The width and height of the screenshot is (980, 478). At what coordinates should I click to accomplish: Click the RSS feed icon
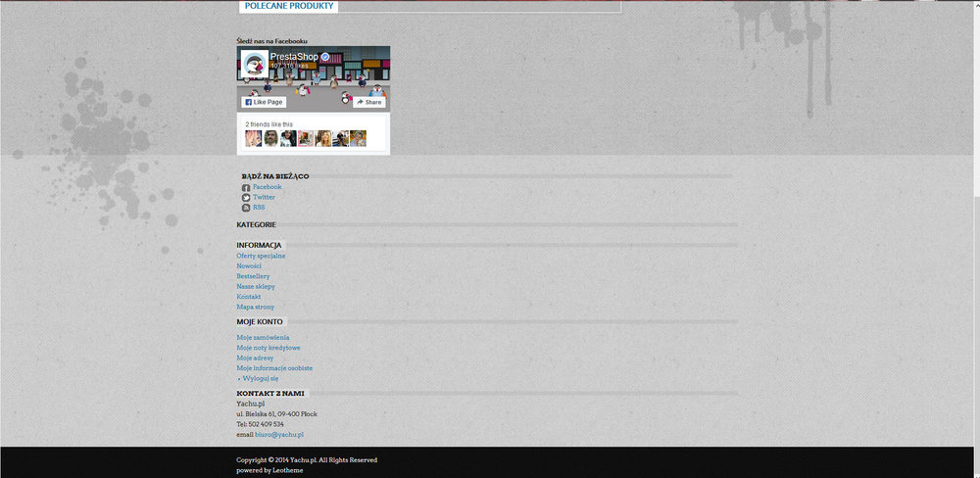[246, 208]
